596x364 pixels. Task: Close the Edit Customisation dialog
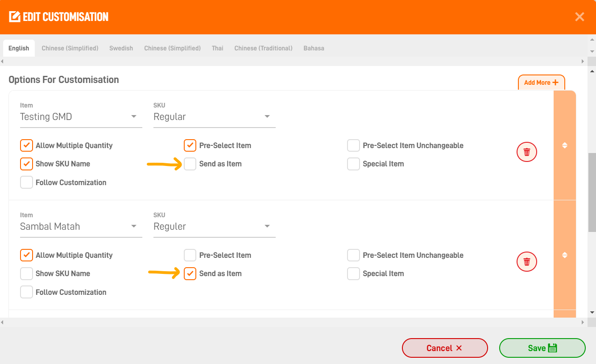579,17
